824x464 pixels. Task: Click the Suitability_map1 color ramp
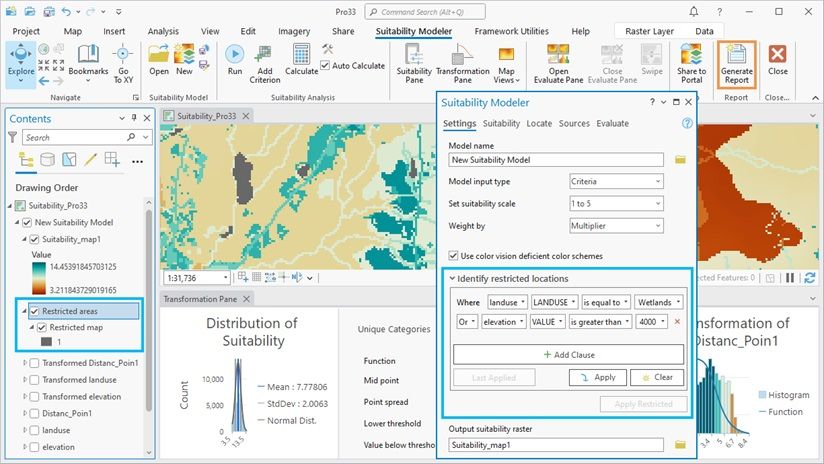tap(38, 279)
